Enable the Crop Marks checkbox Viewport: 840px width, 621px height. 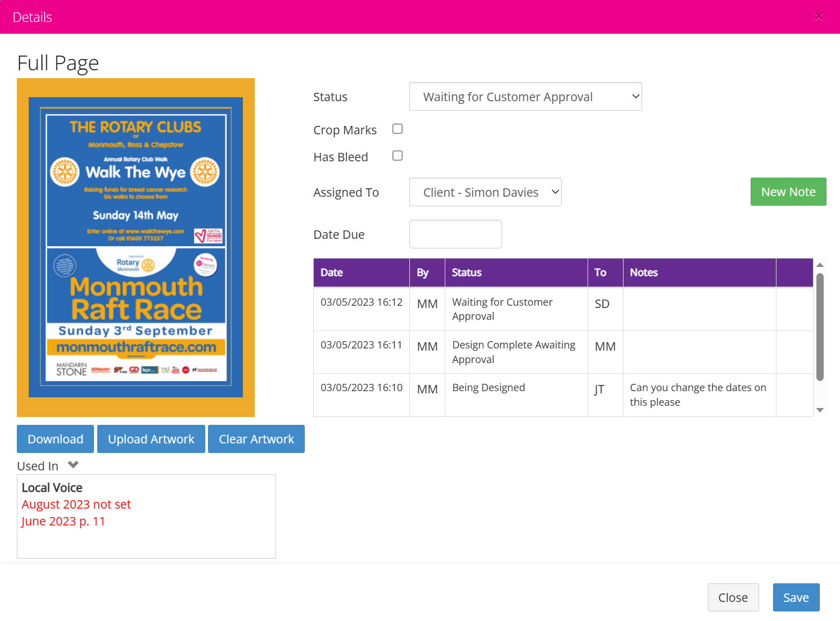coord(397,129)
